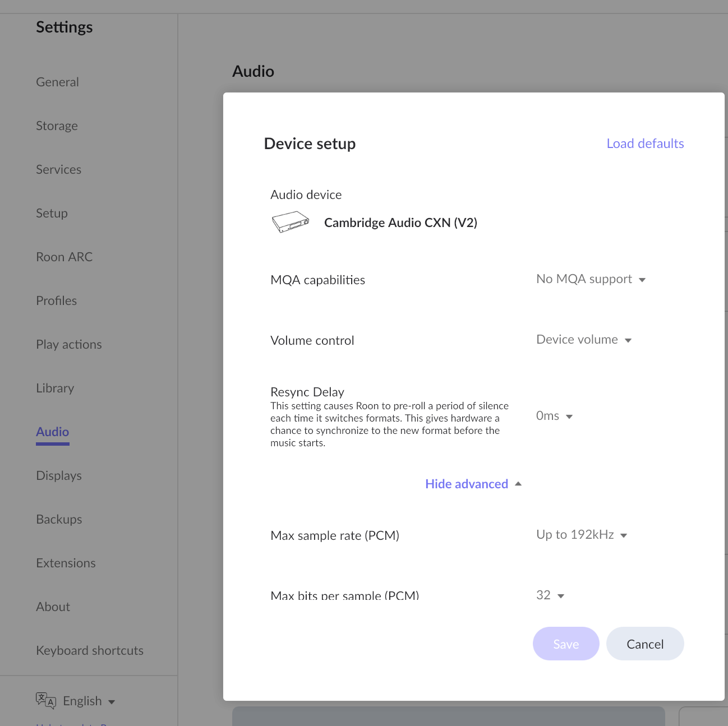728x726 pixels.
Task: Click the language translation icon
Action: pos(45,700)
